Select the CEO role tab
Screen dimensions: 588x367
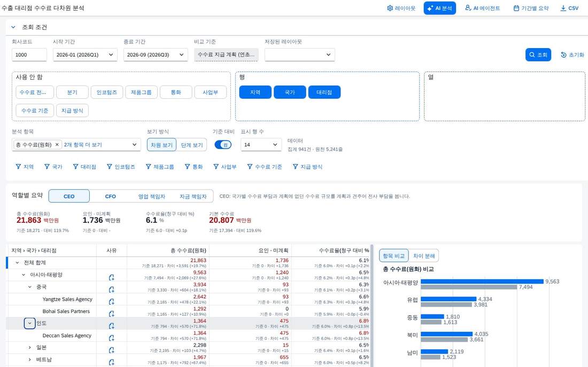[69, 196]
